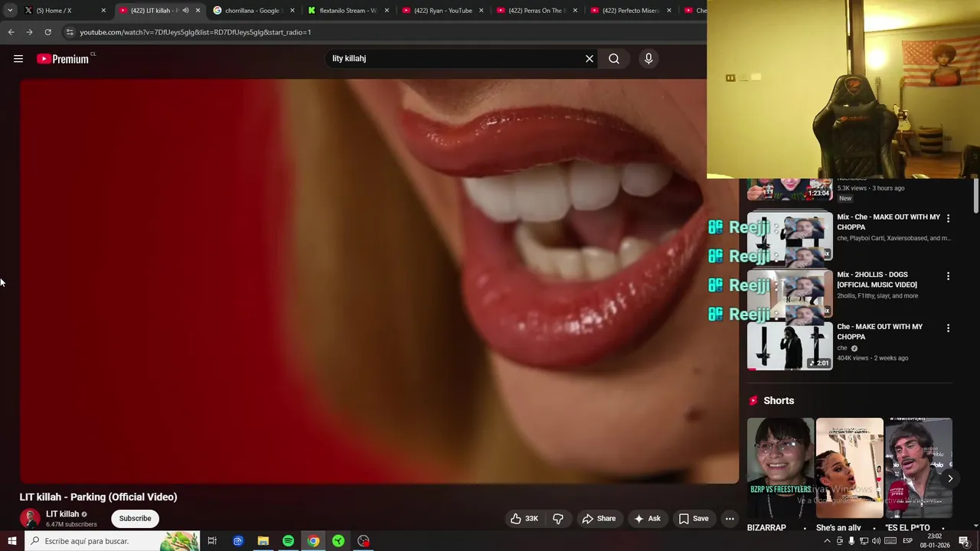Viewport: 980px width, 551px height.
Task: Show hidden system tray icons
Action: (827, 541)
